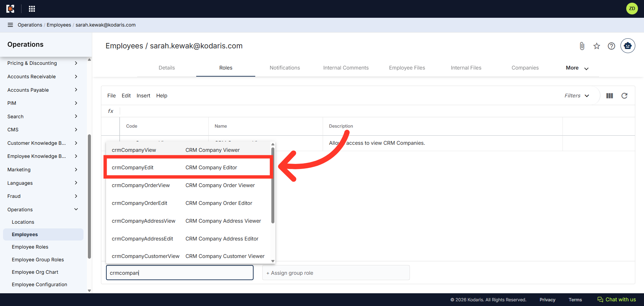Toggle the hamburger navigation menu

10,25
